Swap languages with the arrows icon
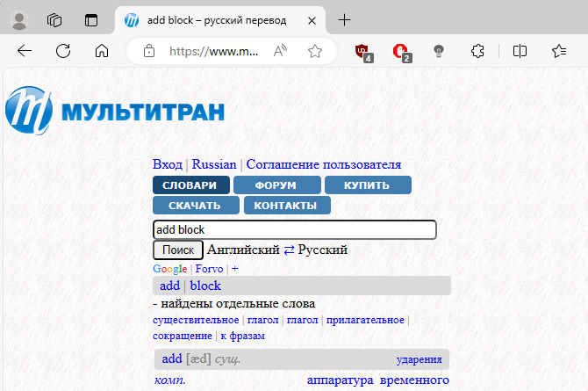Viewport: 588px width, 391px height. click(x=289, y=250)
